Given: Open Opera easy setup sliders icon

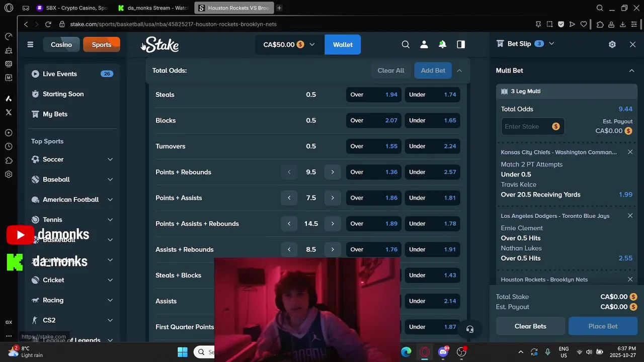Looking at the screenshot, I should point(634,24).
